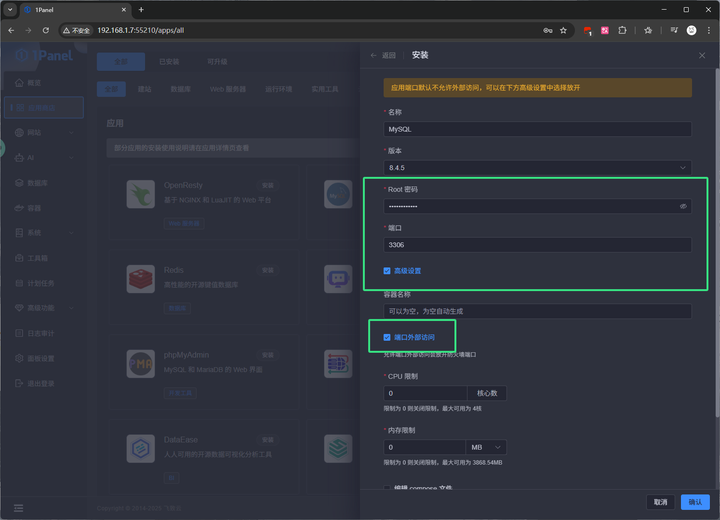The width and height of the screenshot is (720, 520).
Task: Click the OpenResty app icon
Action: (x=141, y=194)
